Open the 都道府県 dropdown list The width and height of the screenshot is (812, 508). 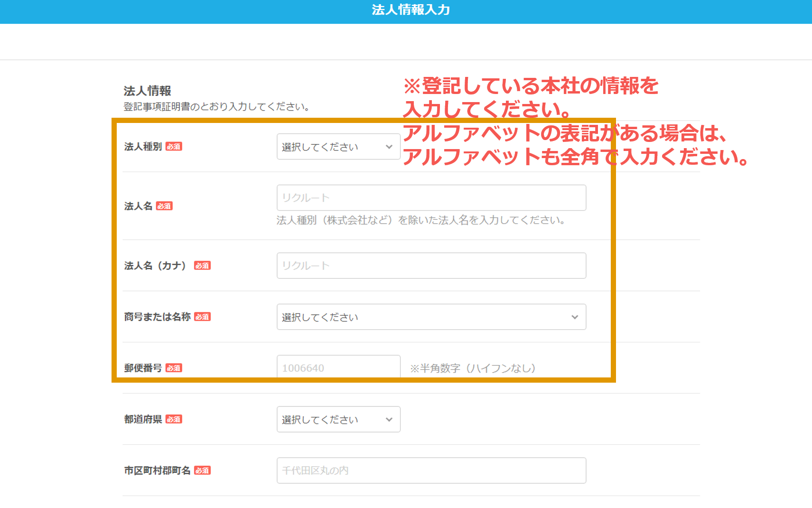click(338, 419)
